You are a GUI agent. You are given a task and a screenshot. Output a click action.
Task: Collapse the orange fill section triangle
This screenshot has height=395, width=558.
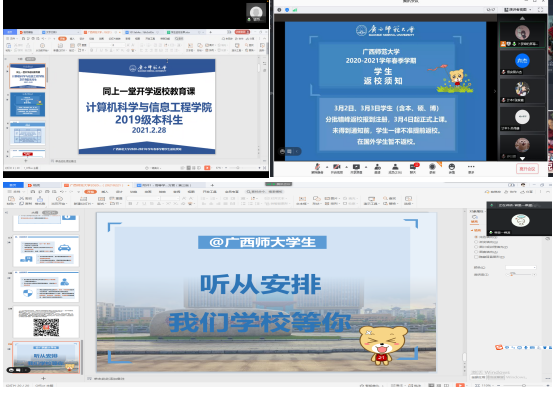pyautogui.click(x=472, y=230)
